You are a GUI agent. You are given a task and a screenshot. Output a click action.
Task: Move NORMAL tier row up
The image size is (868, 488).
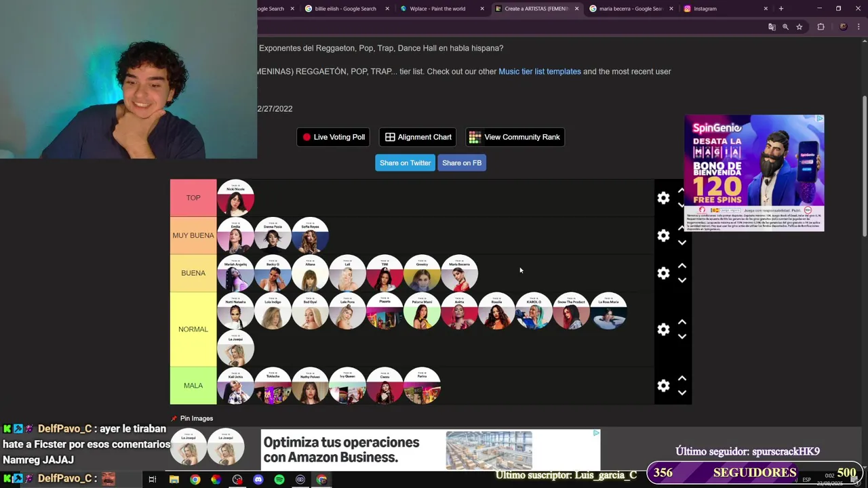click(682, 322)
